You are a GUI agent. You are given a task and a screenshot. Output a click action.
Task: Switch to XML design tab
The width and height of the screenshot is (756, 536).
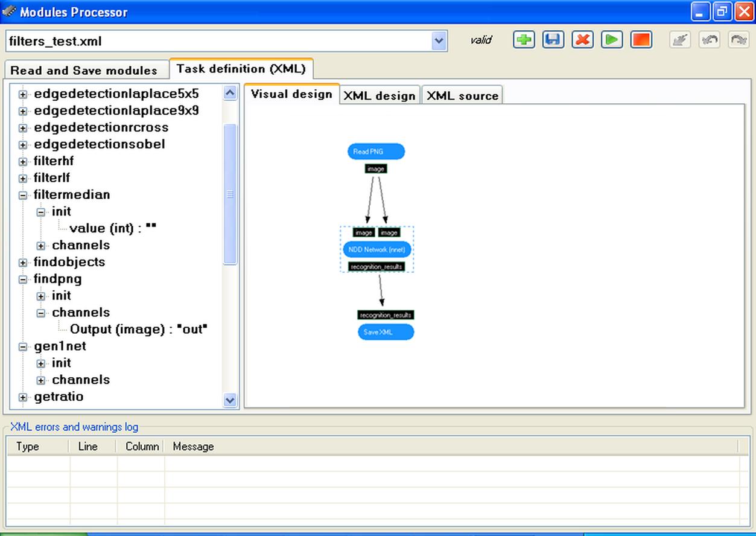point(380,95)
